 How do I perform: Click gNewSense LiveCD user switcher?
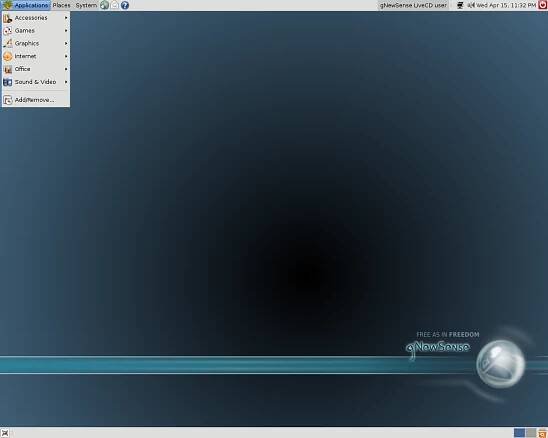(x=413, y=5)
